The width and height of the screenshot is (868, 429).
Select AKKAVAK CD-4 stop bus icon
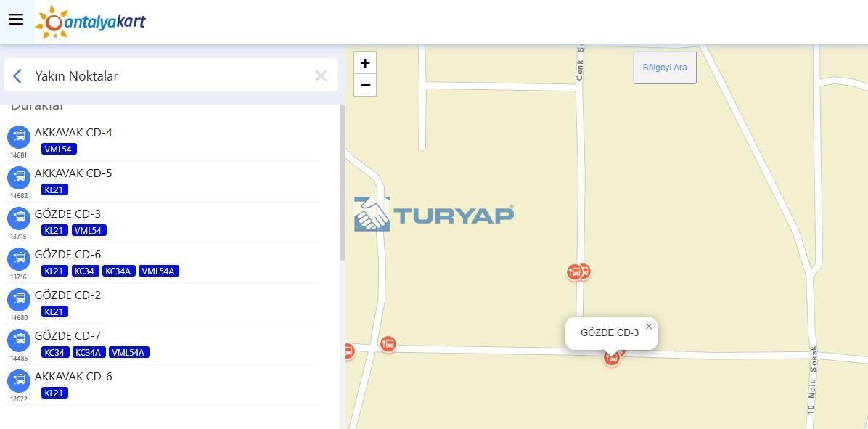click(19, 136)
